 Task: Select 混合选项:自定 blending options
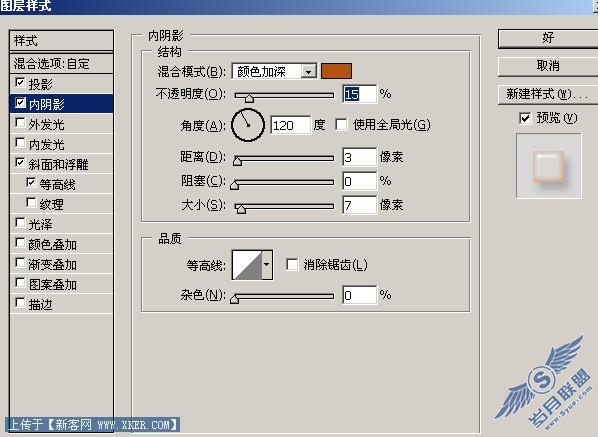pyautogui.click(x=61, y=63)
